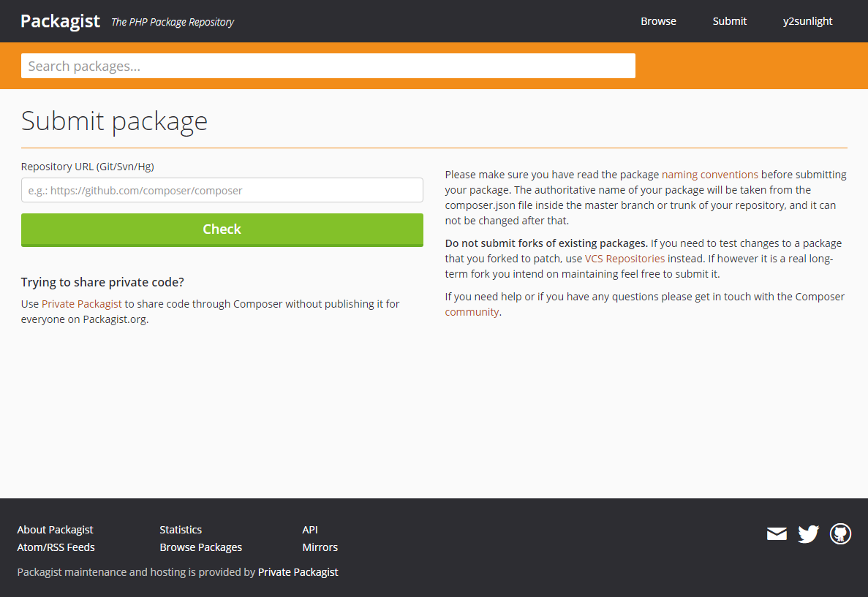
Task: View the Statistics footer link
Action: (181, 530)
